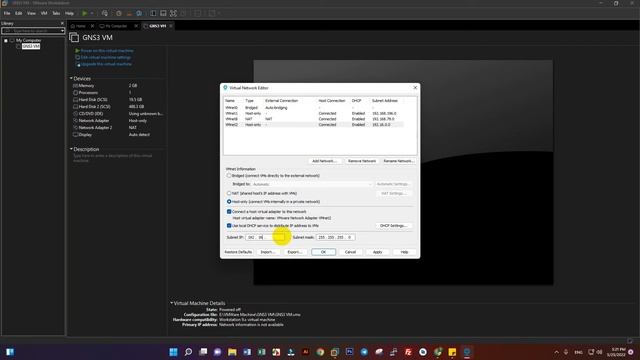Click the Rename Network button
Image resolution: width=640 pixels, height=360 pixels.
tap(399, 161)
